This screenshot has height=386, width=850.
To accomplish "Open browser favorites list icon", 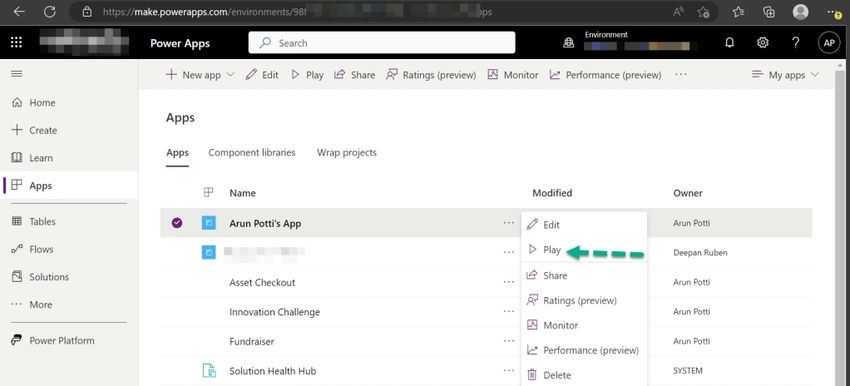I will click(738, 12).
